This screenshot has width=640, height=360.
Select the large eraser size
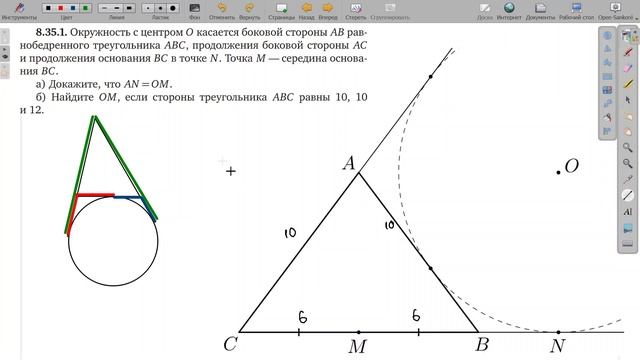coord(173,8)
